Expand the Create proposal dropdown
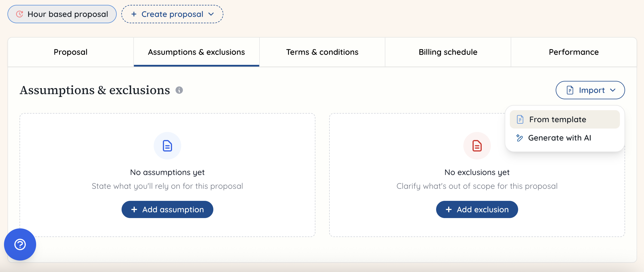 (211, 14)
